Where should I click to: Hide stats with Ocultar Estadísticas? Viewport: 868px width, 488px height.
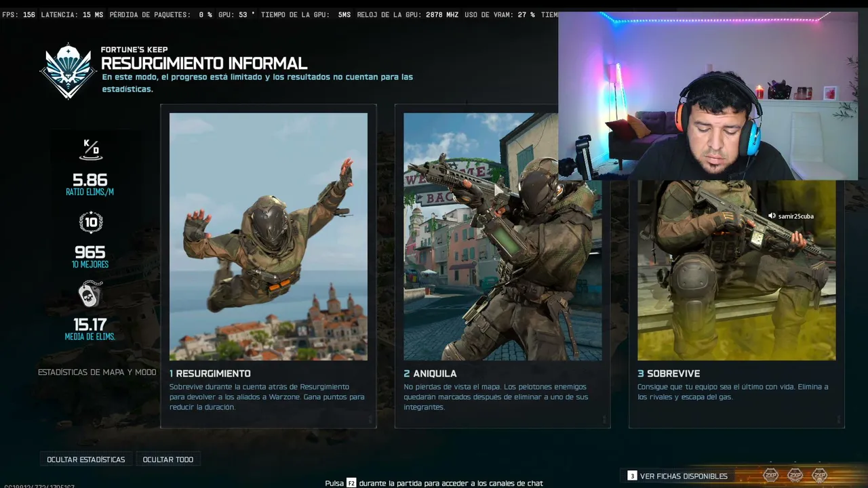point(86,460)
